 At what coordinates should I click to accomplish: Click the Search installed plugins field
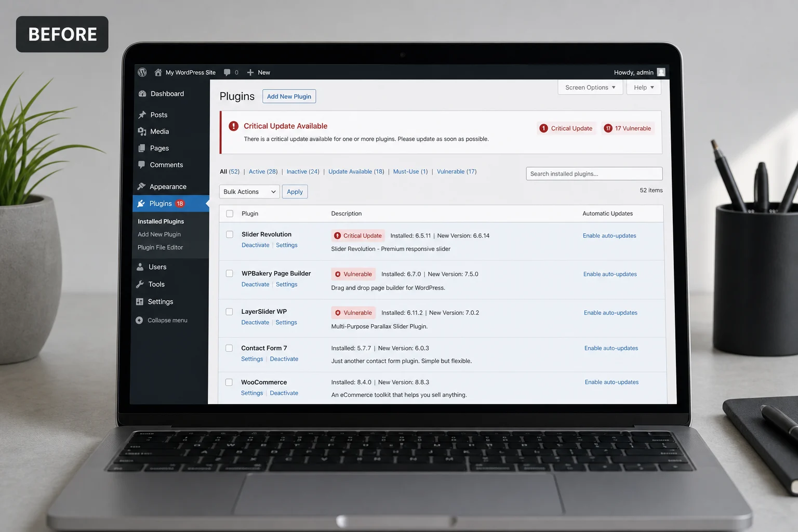click(594, 174)
